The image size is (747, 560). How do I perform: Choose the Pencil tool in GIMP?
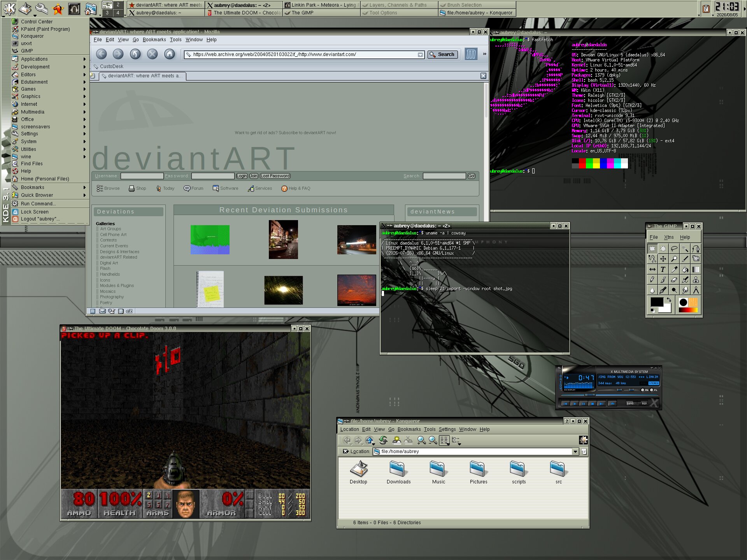click(x=652, y=280)
